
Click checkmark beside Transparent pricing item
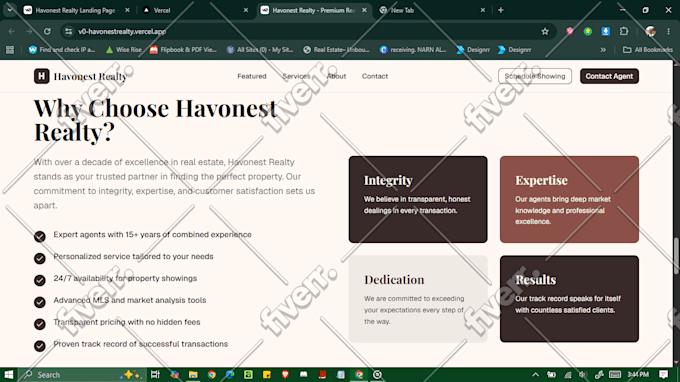pos(39,324)
